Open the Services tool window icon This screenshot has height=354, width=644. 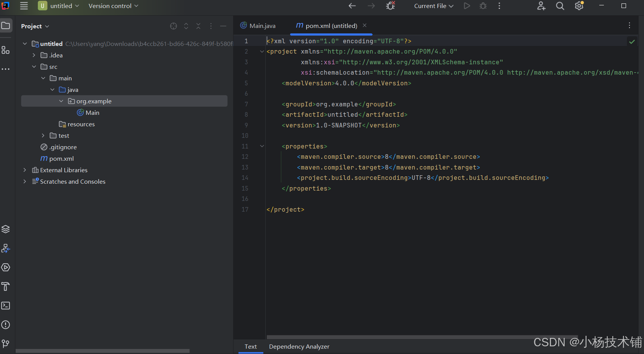(x=6, y=267)
